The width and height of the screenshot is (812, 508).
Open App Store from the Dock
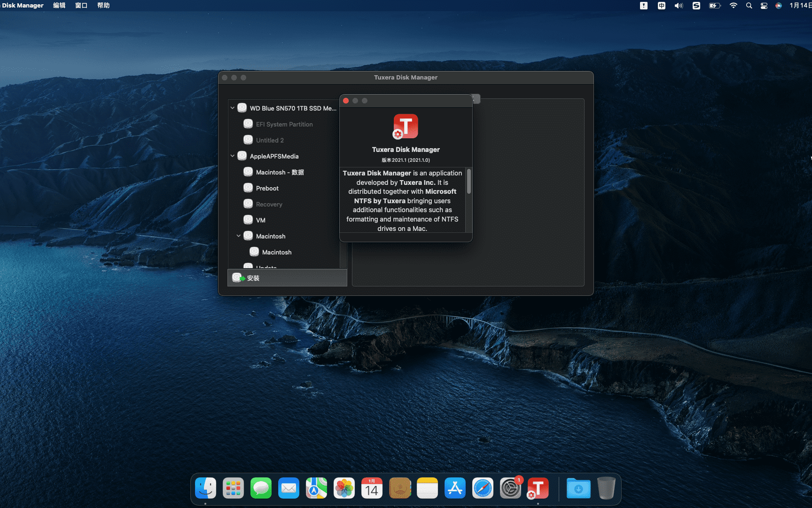[x=455, y=488]
